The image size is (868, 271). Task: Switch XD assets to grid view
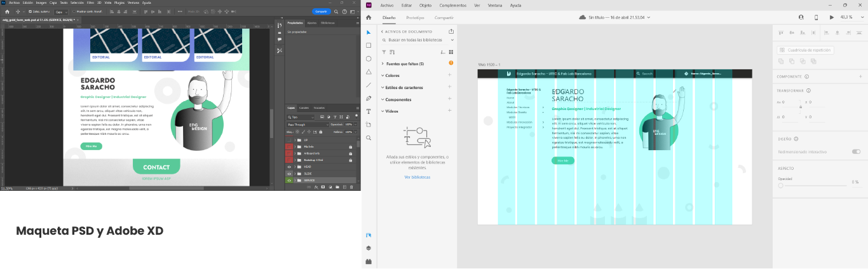click(451, 52)
